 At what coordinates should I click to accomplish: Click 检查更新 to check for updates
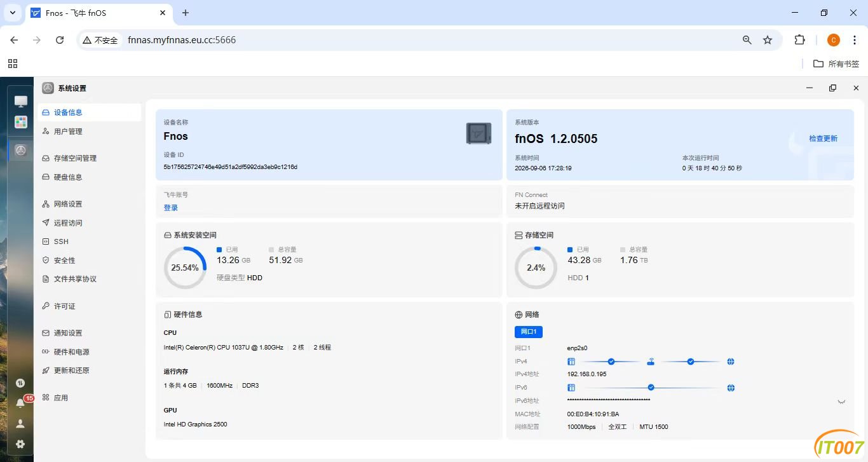pyautogui.click(x=823, y=139)
